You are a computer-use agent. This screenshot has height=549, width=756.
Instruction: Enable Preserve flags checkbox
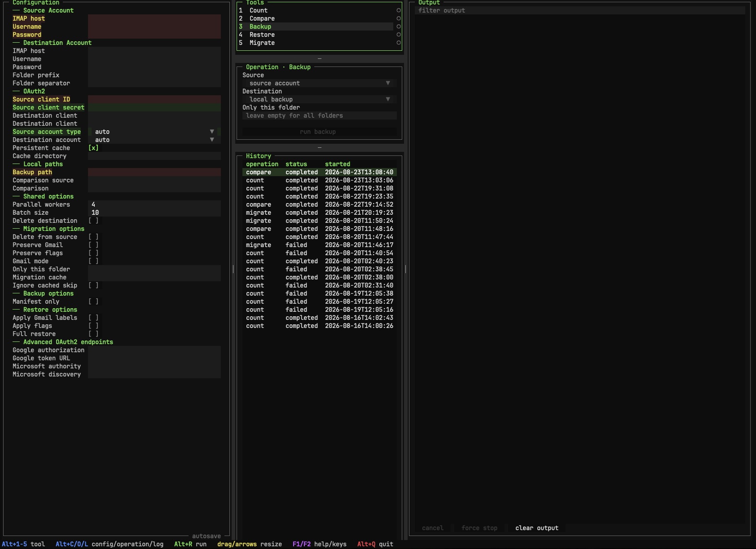(93, 253)
